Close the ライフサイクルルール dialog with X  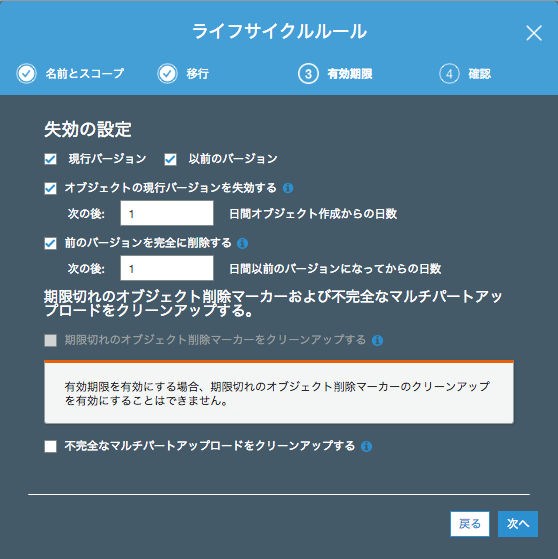(x=534, y=33)
